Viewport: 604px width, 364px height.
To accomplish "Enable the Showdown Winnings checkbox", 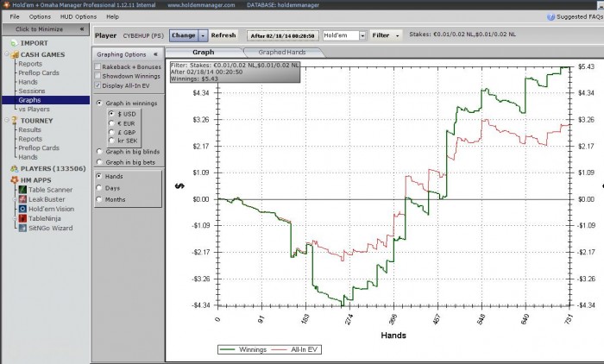I will (98, 76).
